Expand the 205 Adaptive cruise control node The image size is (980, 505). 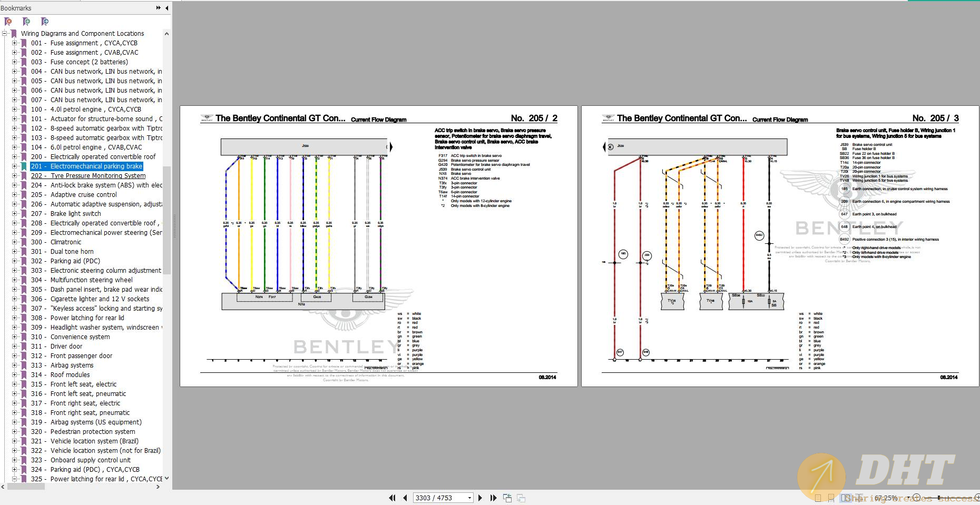tap(15, 194)
